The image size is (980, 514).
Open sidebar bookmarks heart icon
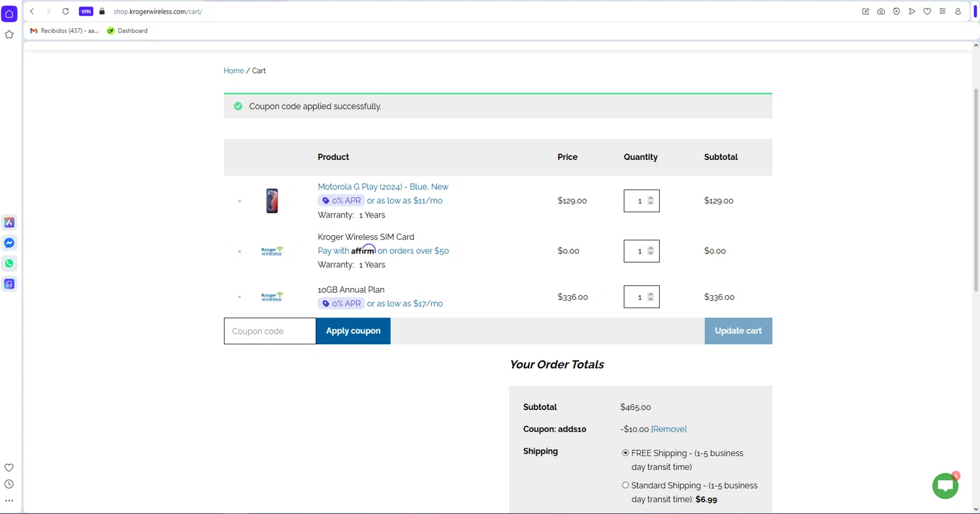coord(9,468)
